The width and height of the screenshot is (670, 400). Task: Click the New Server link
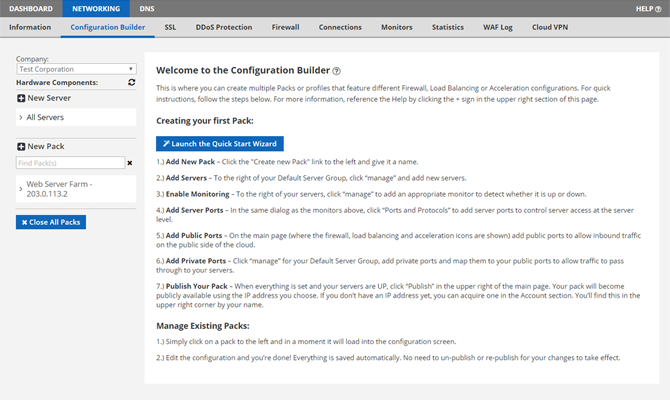(49, 98)
